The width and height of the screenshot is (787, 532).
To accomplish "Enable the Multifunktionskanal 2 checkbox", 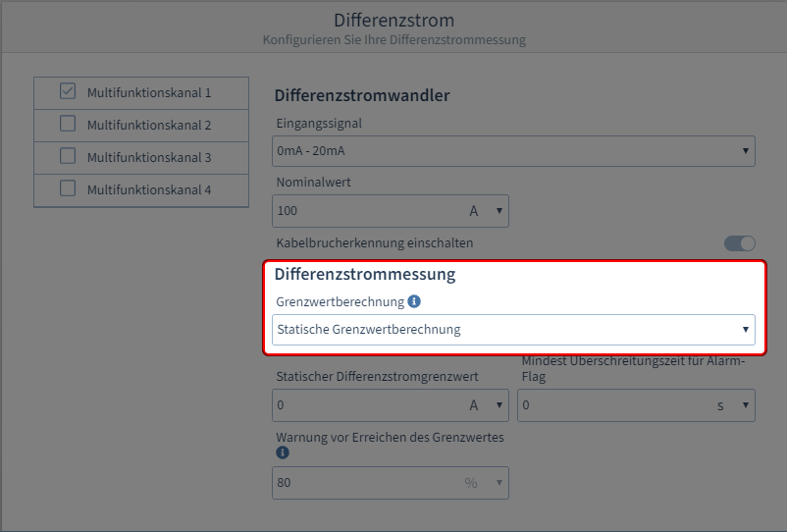I will coord(68,124).
